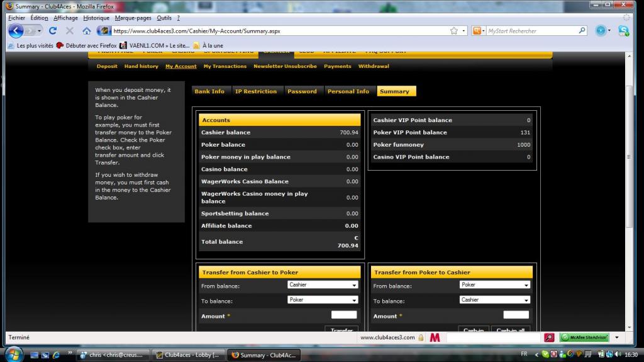Open the Payments link

tap(337, 66)
